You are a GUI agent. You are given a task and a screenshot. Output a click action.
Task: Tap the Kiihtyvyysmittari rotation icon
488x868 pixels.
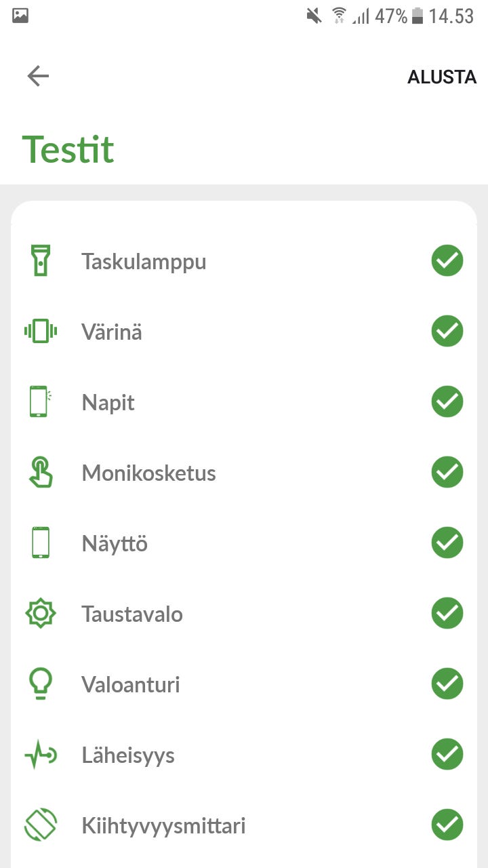(41, 825)
